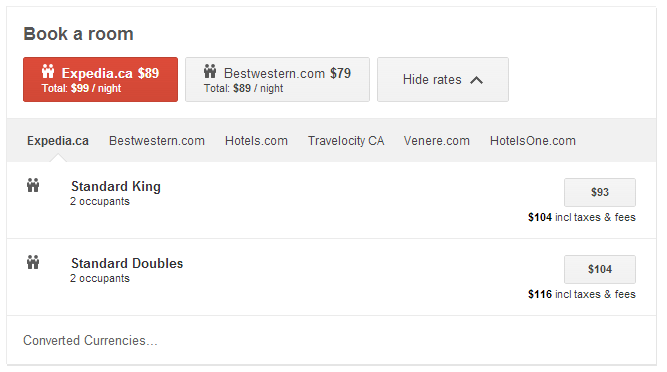The height and width of the screenshot is (372, 667).
Task: Click the Standard King room title
Action: pos(116,186)
